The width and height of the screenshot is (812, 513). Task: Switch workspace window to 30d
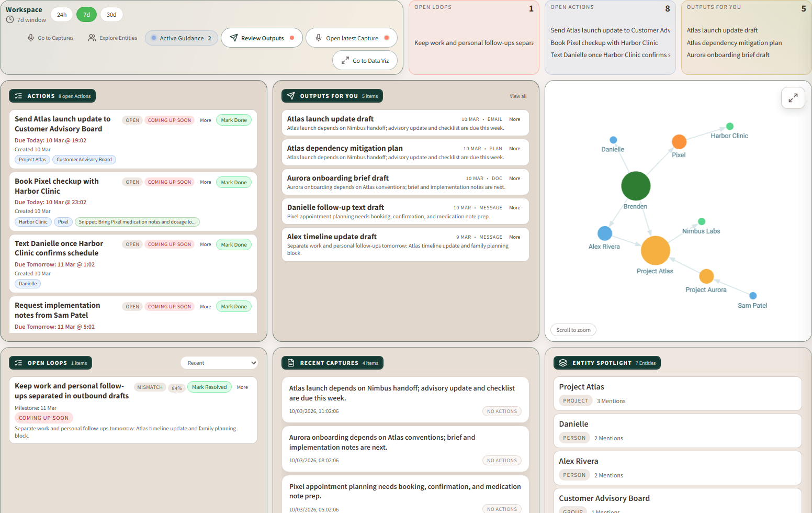tap(111, 15)
